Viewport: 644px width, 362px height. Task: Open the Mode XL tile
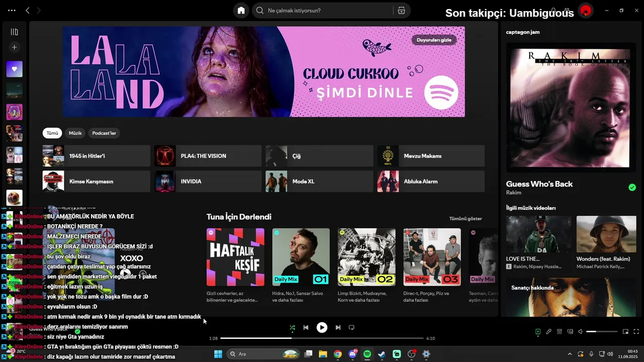coord(319,182)
